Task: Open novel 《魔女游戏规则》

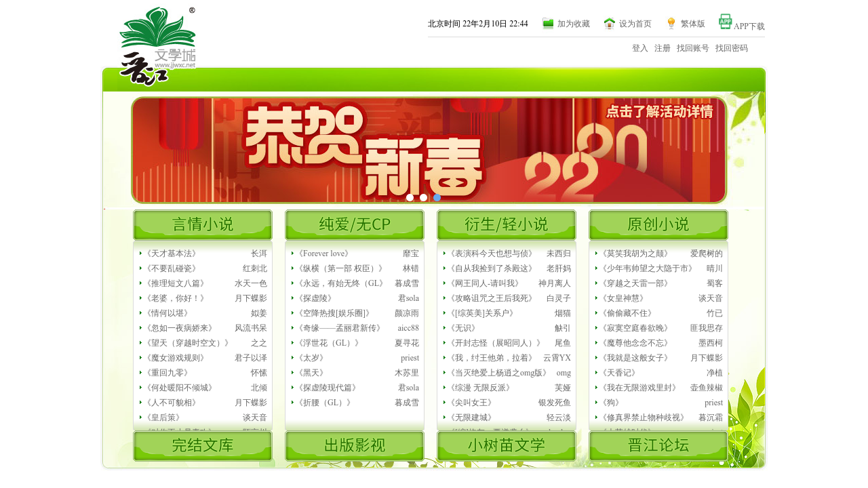Action: (x=174, y=358)
